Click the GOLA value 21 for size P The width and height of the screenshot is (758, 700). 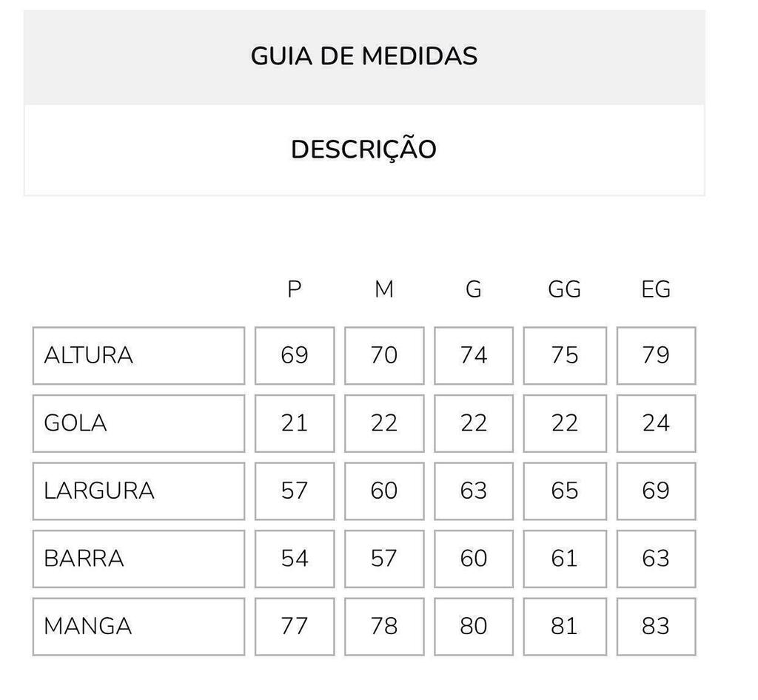[295, 423]
